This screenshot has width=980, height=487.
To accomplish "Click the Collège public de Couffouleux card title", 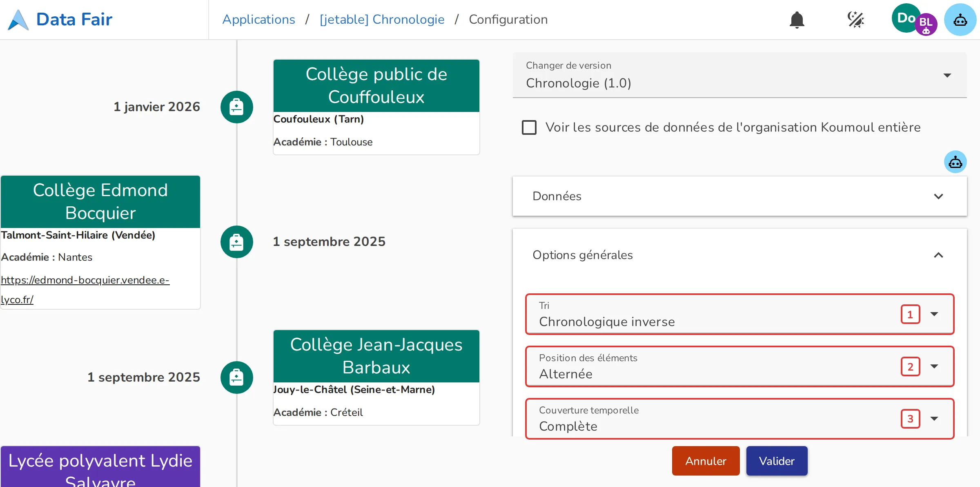I will tap(376, 86).
